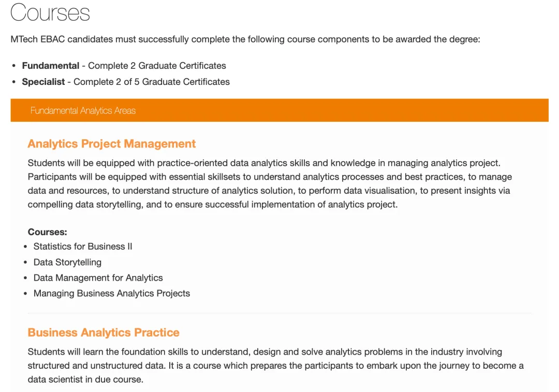This screenshot has width=559, height=392.
Task: Select the Fundamental Analytics Areas orange tab
Action: [83, 110]
